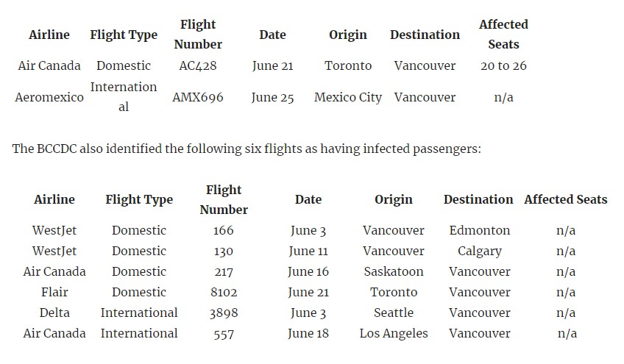Click WestJet flight number 130

pyautogui.click(x=223, y=251)
